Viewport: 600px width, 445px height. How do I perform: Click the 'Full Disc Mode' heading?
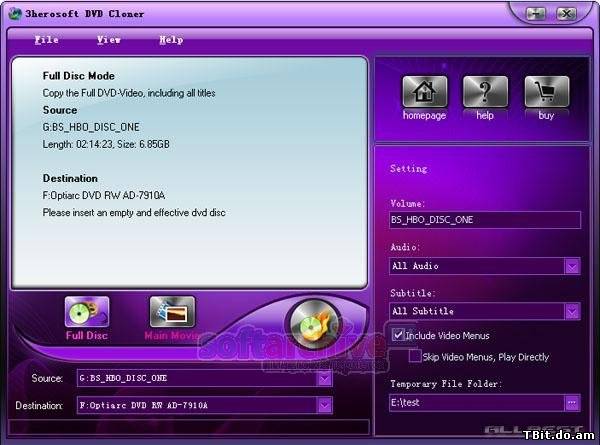(x=78, y=76)
